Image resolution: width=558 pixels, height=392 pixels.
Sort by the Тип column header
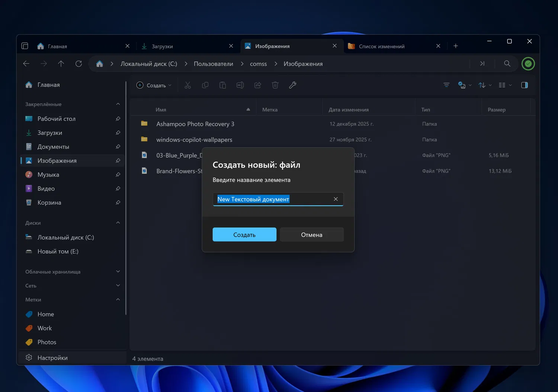(x=426, y=110)
